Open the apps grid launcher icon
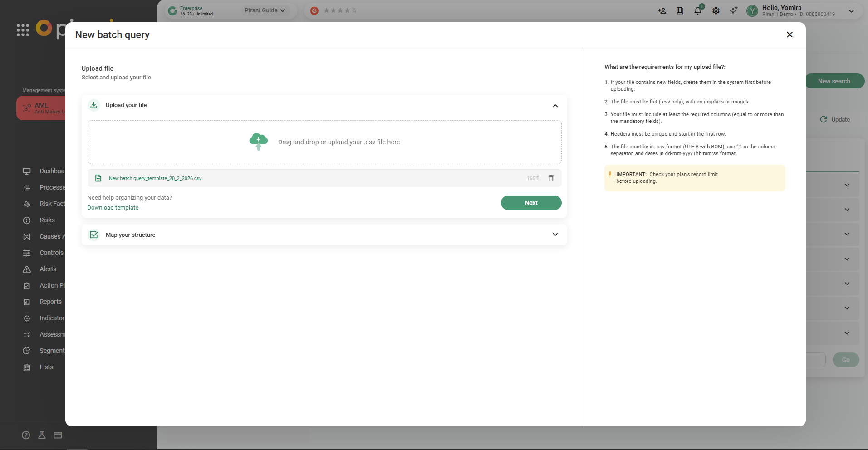This screenshot has height=450, width=868. pyautogui.click(x=23, y=30)
